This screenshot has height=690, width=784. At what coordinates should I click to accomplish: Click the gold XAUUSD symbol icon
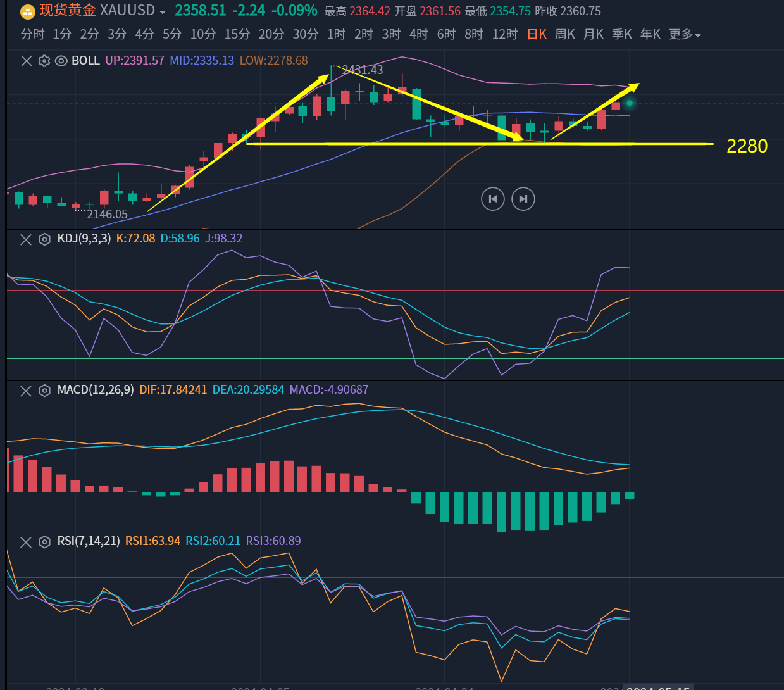28,11
